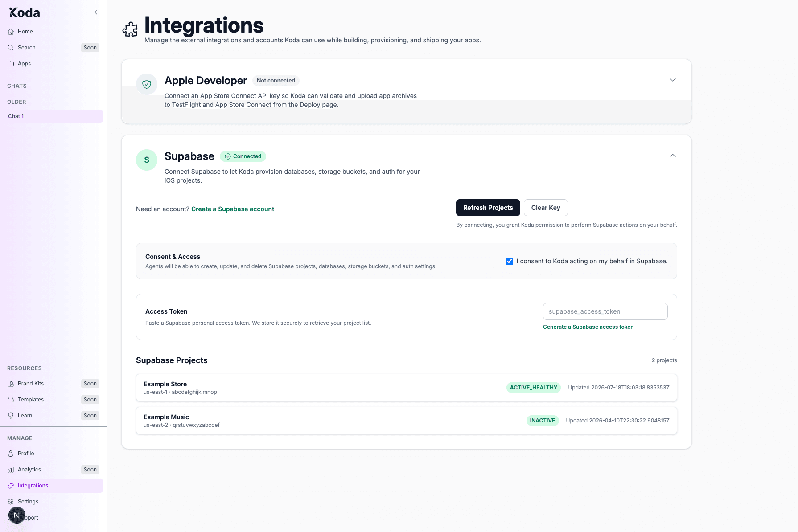This screenshot has width=798, height=532.
Task: Collapse the sidebar with the chevron
Action: point(96,12)
